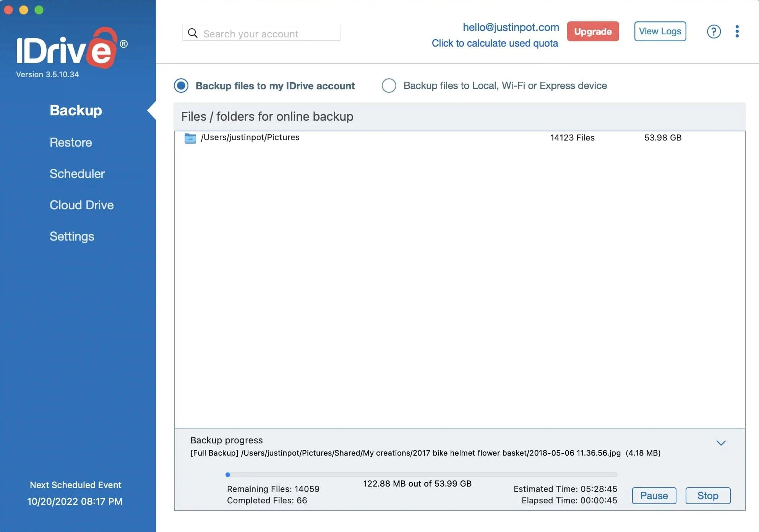The image size is (759, 532).
Task: Click the Upgrade button
Action: (593, 31)
